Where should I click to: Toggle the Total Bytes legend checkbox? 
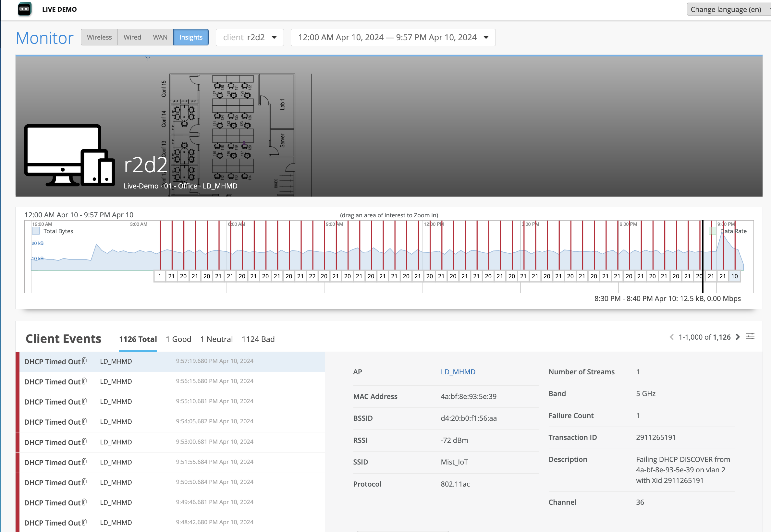(36, 231)
